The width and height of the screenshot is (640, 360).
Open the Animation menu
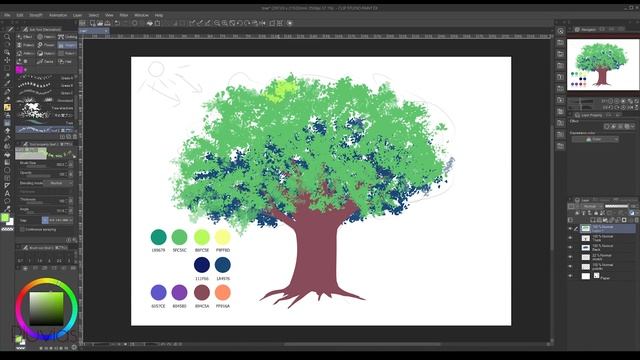pos(58,15)
